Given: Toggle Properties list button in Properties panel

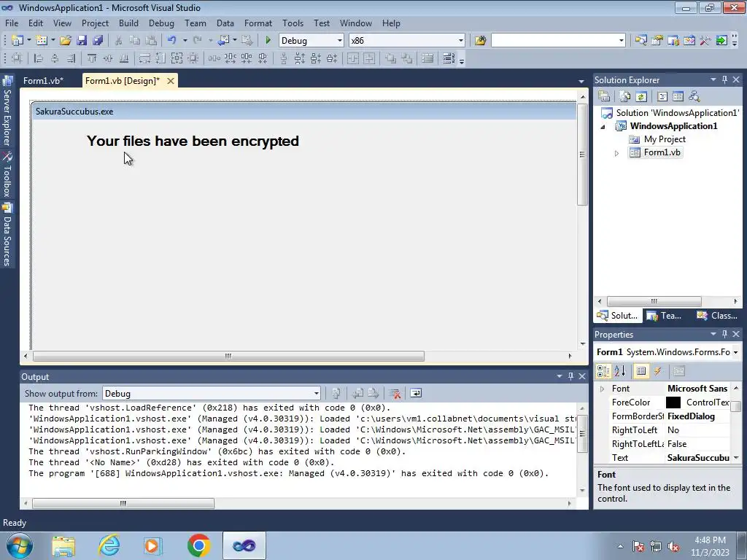Looking at the screenshot, I should click(641, 371).
